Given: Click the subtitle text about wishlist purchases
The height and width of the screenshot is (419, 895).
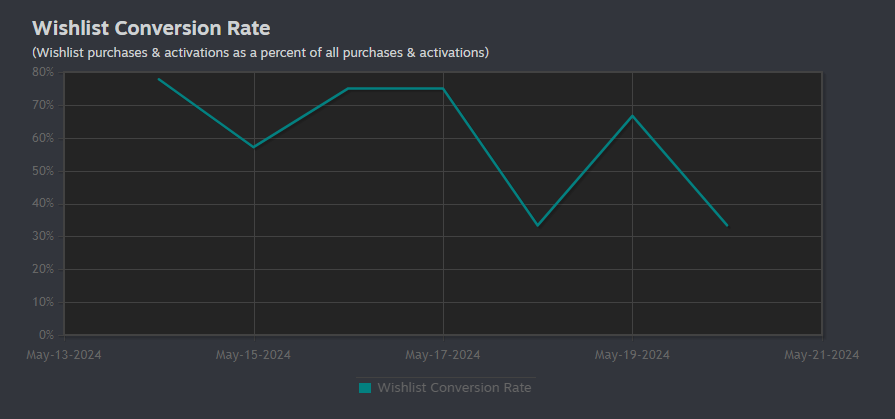Looking at the screenshot, I should (x=260, y=53).
